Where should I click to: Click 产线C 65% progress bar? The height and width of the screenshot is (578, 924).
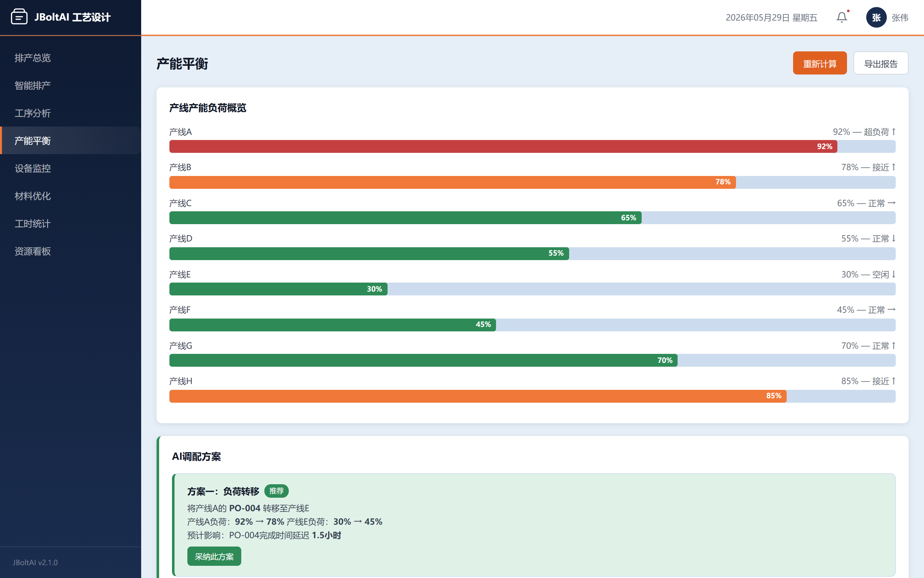coord(406,217)
